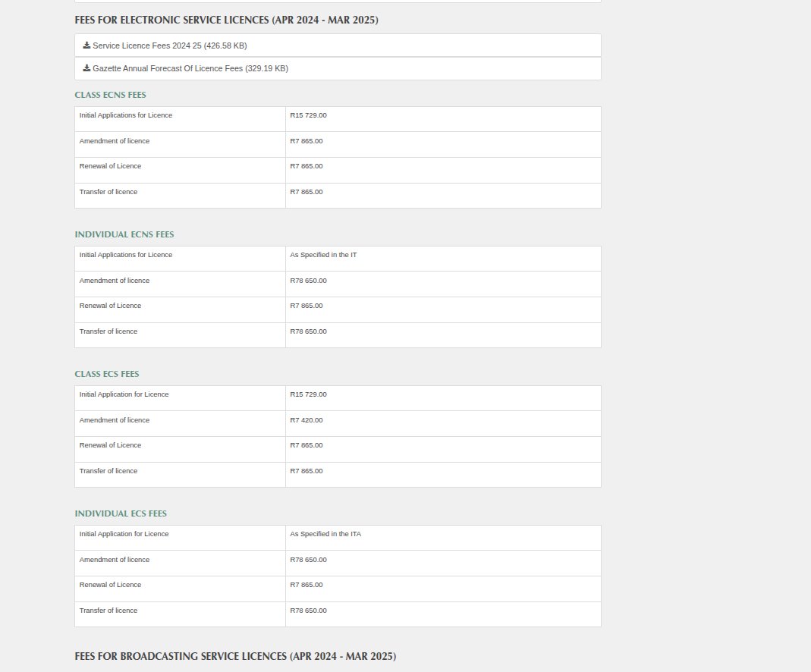Image resolution: width=811 pixels, height=672 pixels.
Task: Click Class ECS transfer fee R7 865.00
Action: click(306, 471)
